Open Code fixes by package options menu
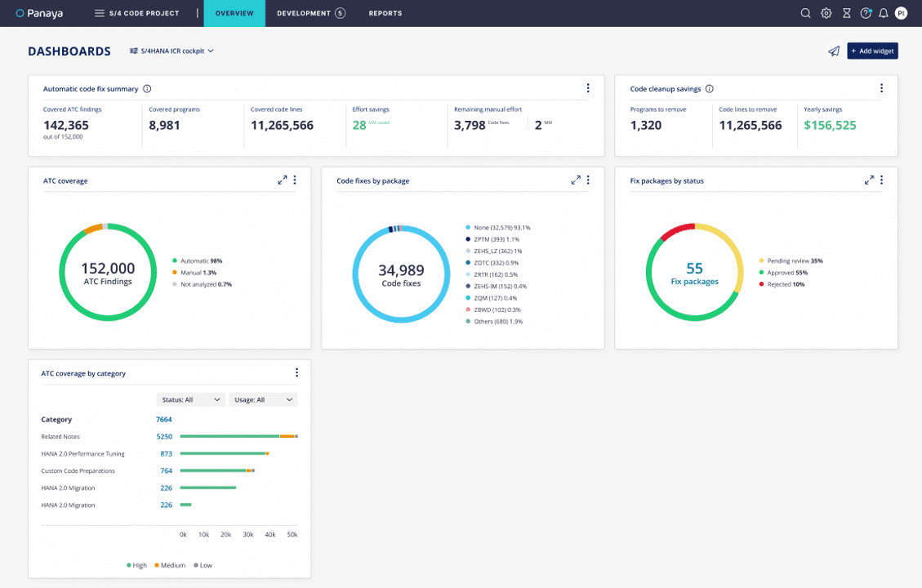The width and height of the screenshot is (922, 588). point(588,180)
